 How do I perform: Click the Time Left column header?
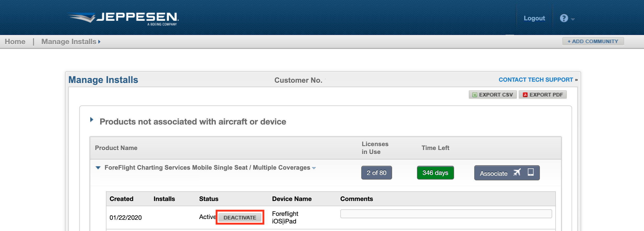435,148
